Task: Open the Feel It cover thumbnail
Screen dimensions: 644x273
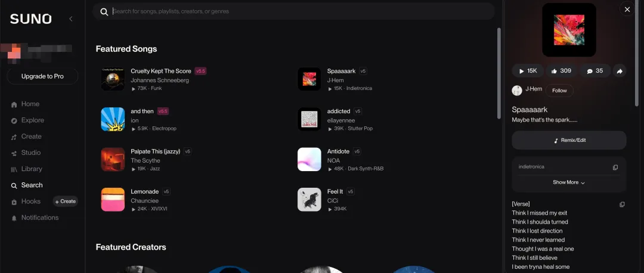Action: click(309, 200)
